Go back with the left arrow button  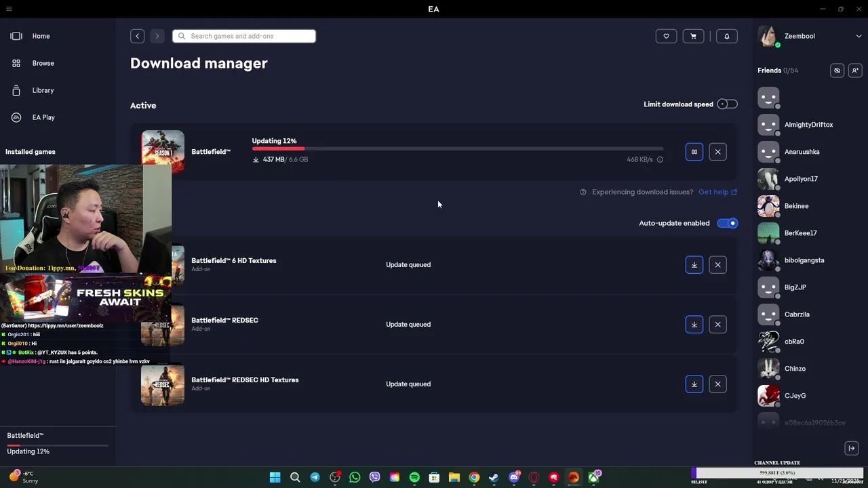pos(138,36)
